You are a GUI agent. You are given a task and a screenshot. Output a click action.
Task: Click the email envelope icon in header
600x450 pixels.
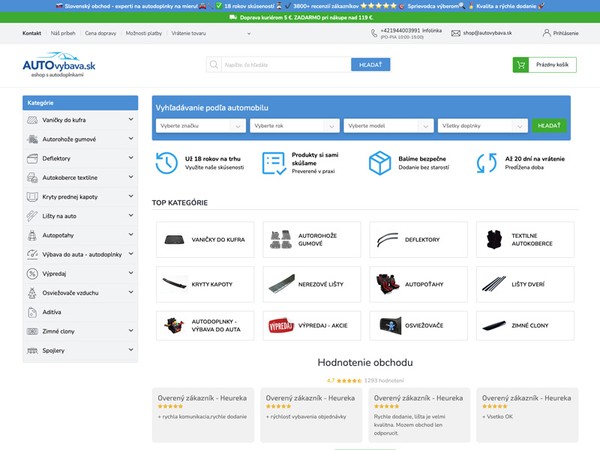tap(455, 33)
